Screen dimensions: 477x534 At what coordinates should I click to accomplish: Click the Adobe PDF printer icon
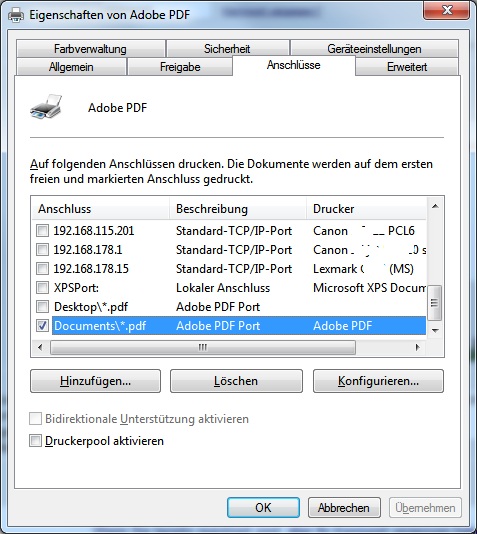coord(46,107)
